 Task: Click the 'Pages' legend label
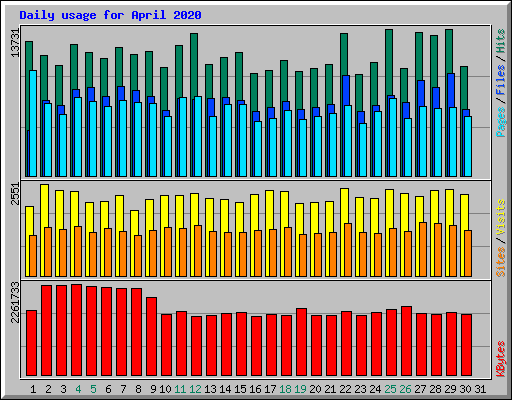pyautogui.click(x=501, y=122)
